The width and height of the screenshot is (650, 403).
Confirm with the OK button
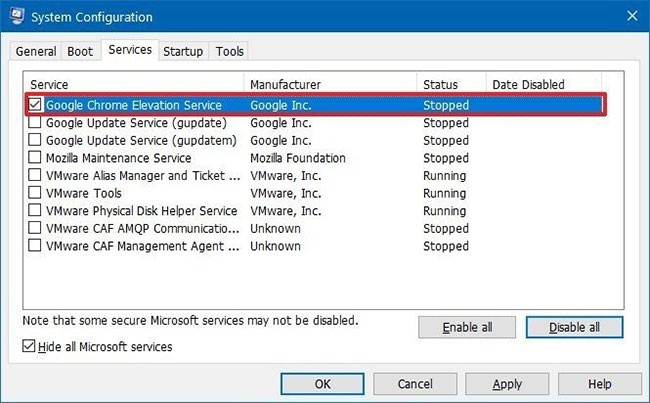pos(323,384)
